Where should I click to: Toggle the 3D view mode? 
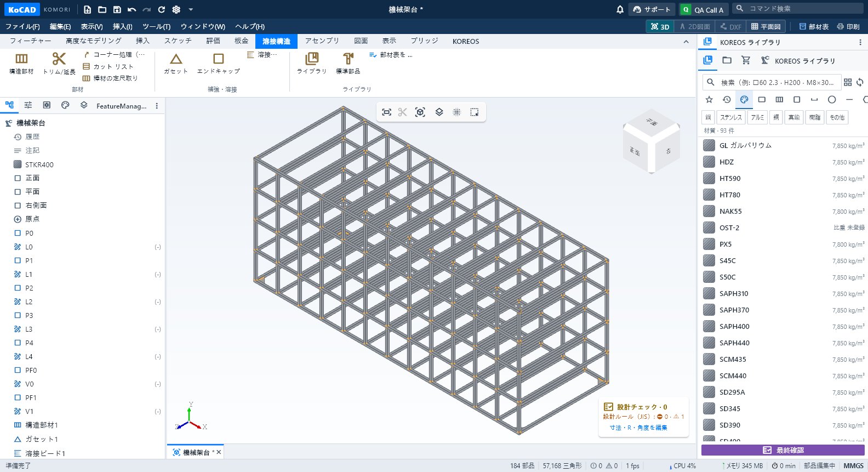(660, 26)
